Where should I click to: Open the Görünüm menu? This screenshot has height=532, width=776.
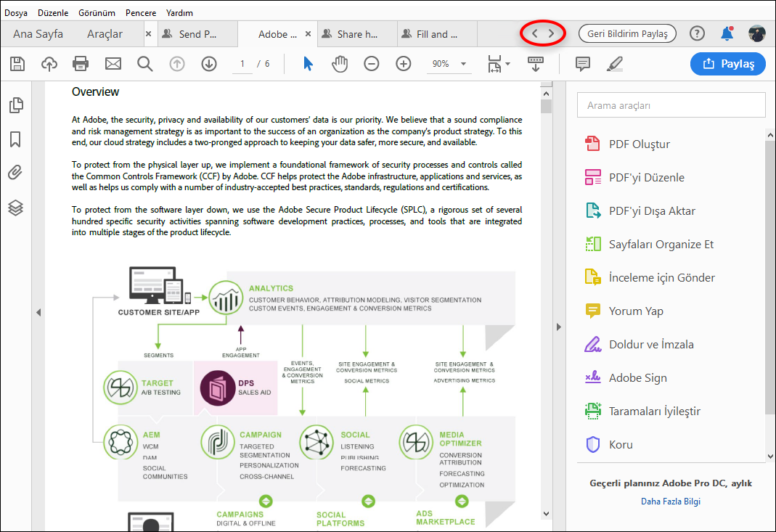97,13
